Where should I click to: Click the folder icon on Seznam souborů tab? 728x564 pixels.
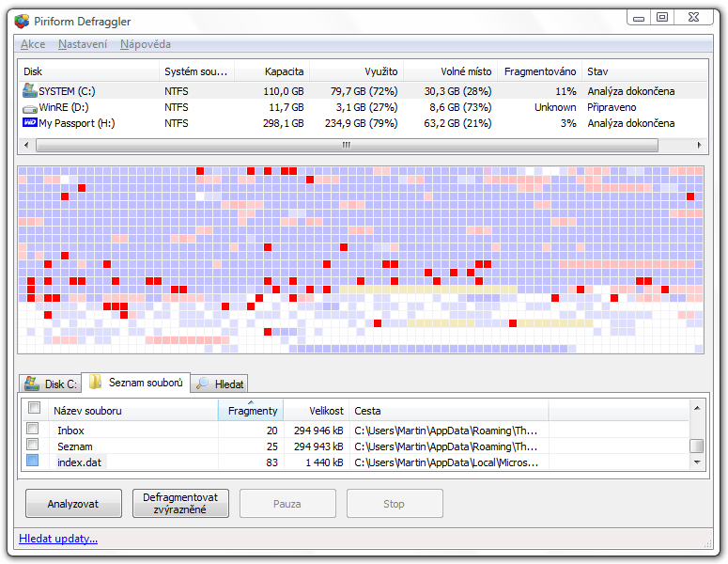[x=95, y=382]
